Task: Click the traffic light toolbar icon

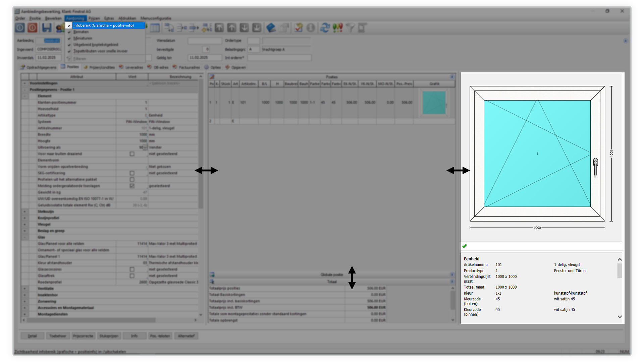Action: point(338,27)
